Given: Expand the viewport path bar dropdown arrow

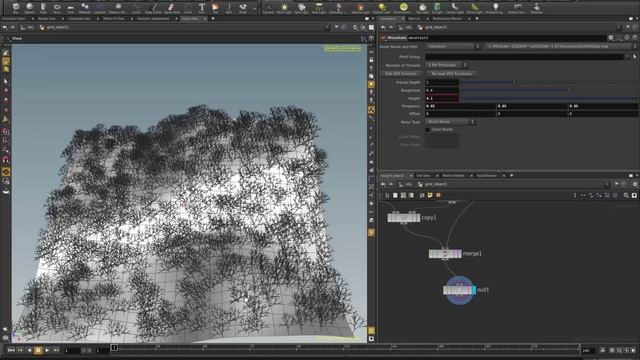Looking at the screenshot, I should click(327, 28).
